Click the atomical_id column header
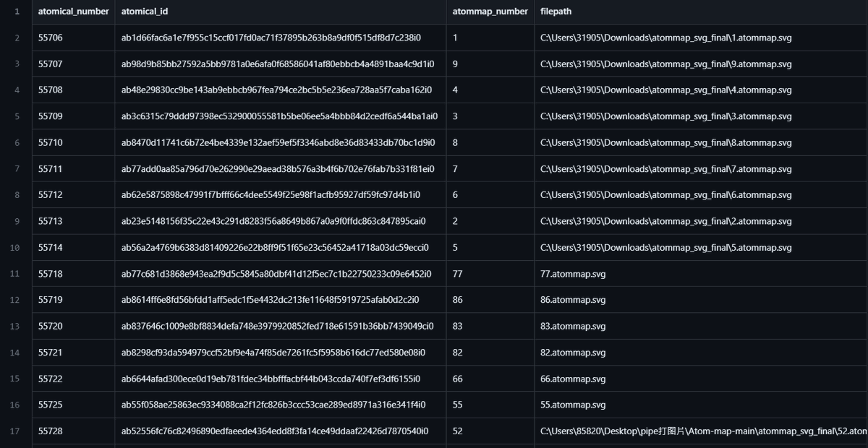This screenshot has height=448, width=868. (280, 12)
